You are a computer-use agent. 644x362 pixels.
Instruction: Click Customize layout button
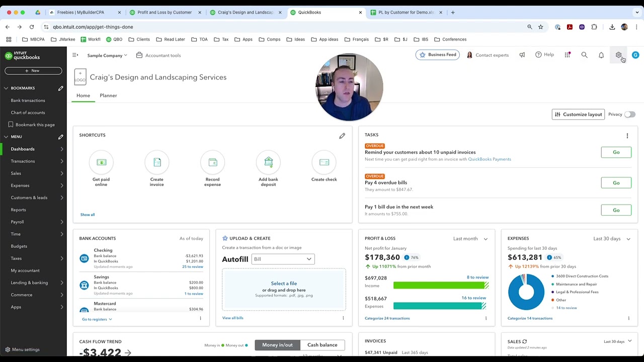point(578,115)
